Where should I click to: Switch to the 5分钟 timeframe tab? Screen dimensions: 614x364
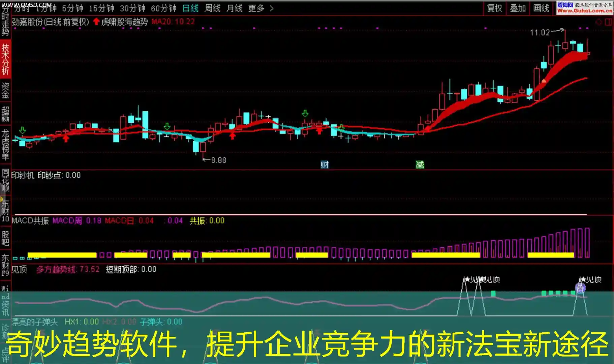tap(72, 8)
